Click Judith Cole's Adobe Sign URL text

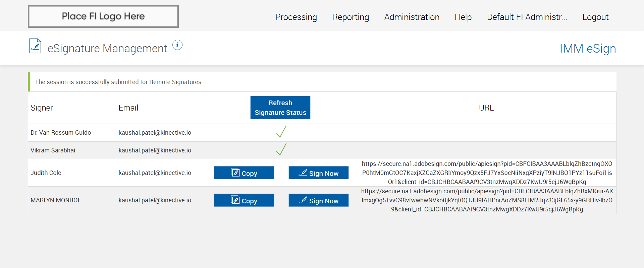(x=487, y=173)
